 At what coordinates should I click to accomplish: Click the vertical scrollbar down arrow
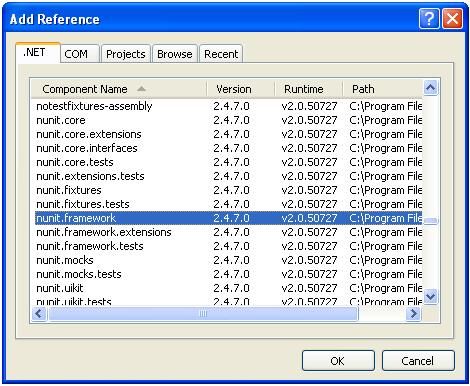pos(431,296)
